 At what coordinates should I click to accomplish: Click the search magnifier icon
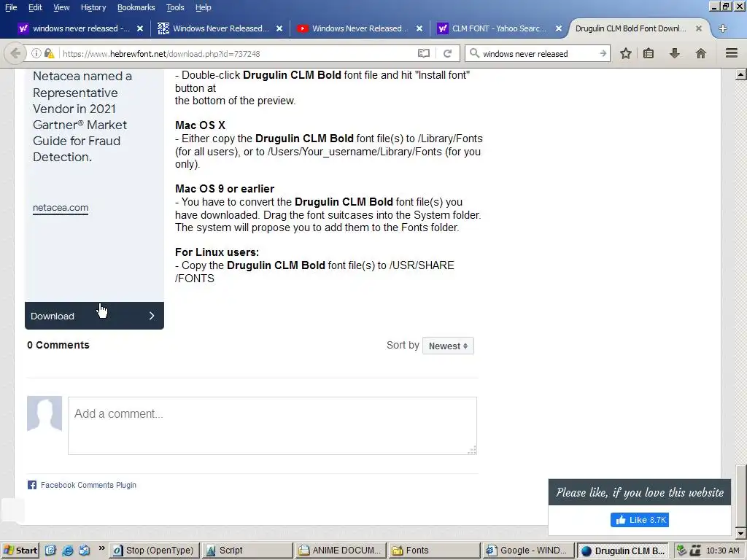[474, 53]
